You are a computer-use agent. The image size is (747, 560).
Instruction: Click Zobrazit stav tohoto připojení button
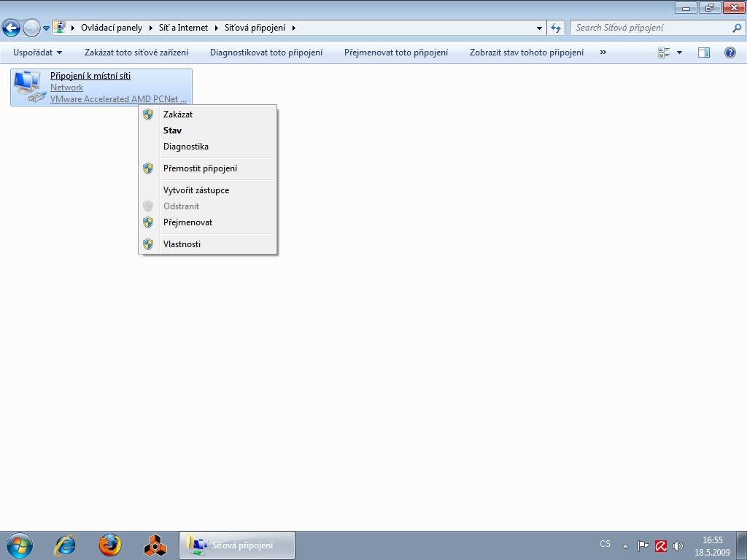(527, 52)
